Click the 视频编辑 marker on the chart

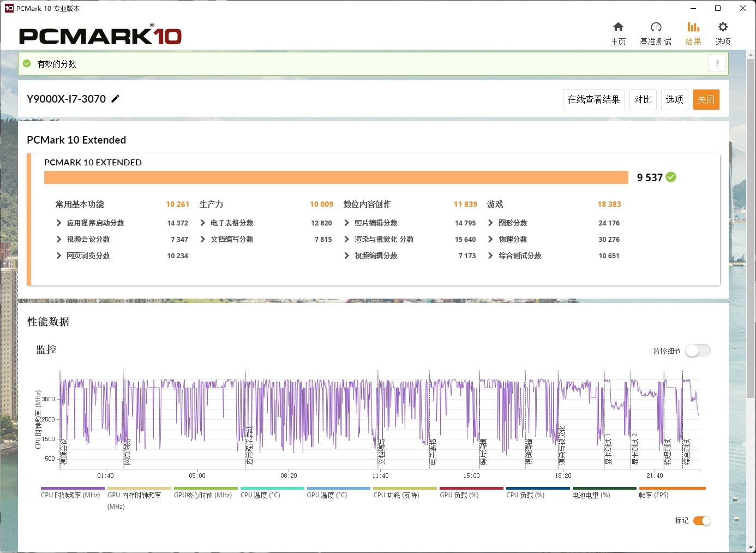(529, 451)
